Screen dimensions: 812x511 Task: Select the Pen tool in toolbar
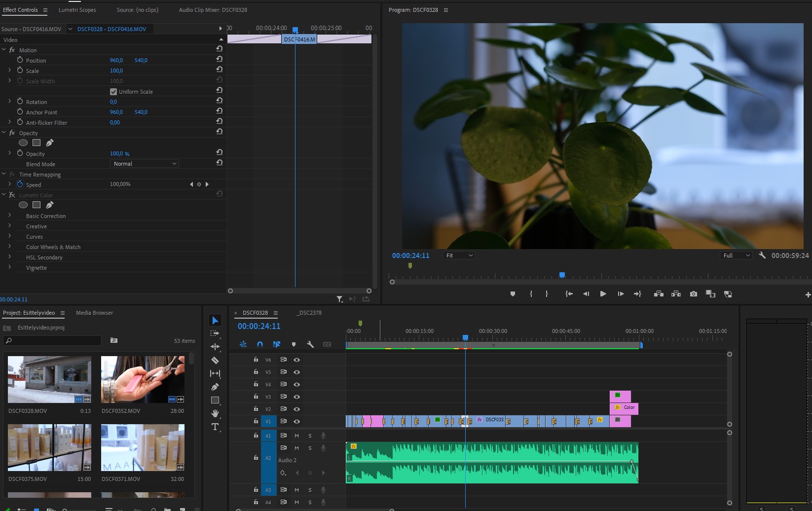(x=215, y=387)
